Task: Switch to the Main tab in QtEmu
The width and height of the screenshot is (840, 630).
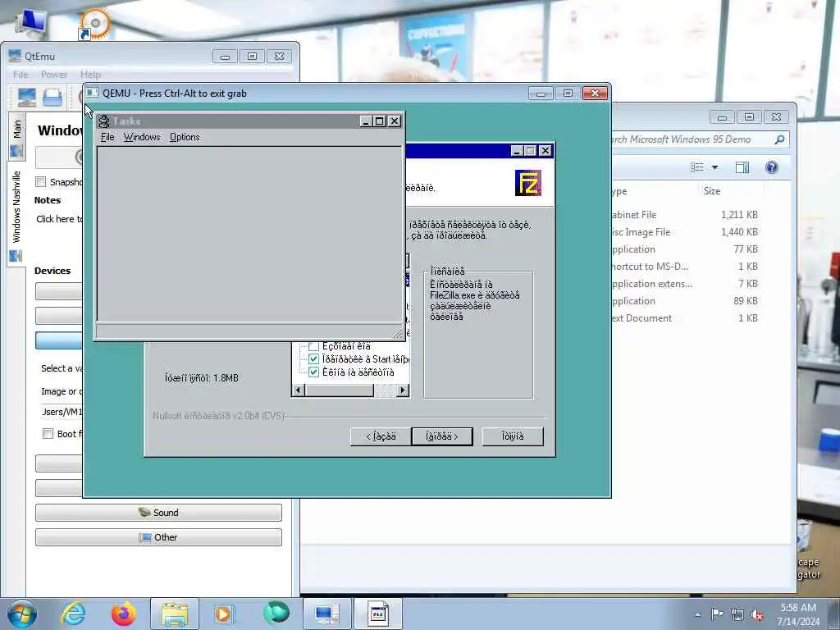Action: pyautogui.click(x=17, y=137)
